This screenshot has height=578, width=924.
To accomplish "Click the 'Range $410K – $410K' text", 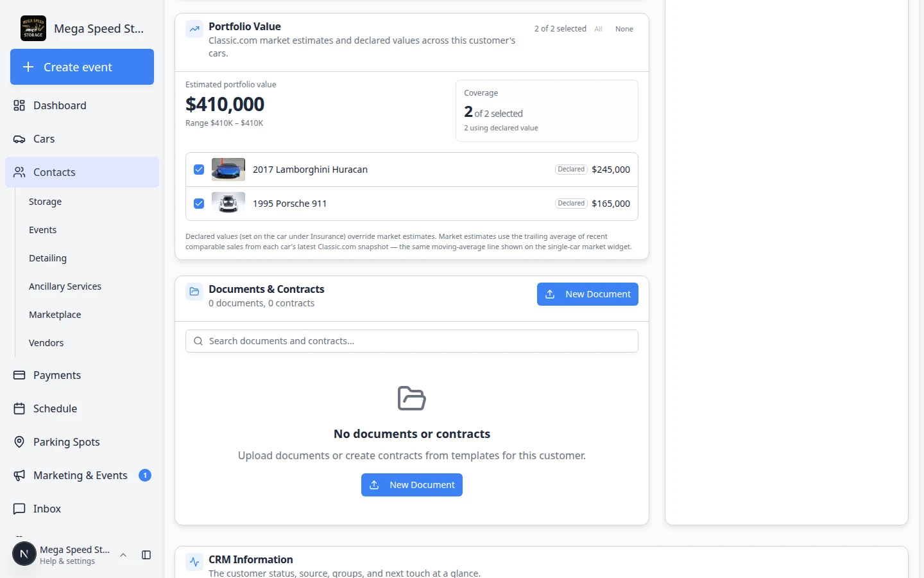I will point(225,123).
